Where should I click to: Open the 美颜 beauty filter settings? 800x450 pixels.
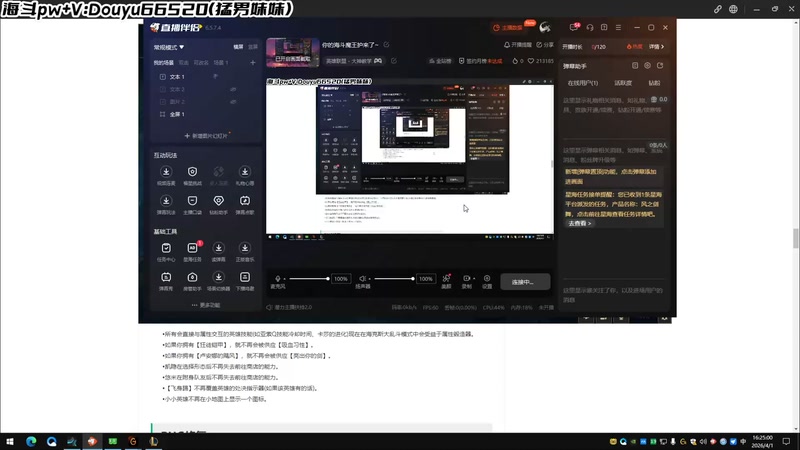click(446, 281)
